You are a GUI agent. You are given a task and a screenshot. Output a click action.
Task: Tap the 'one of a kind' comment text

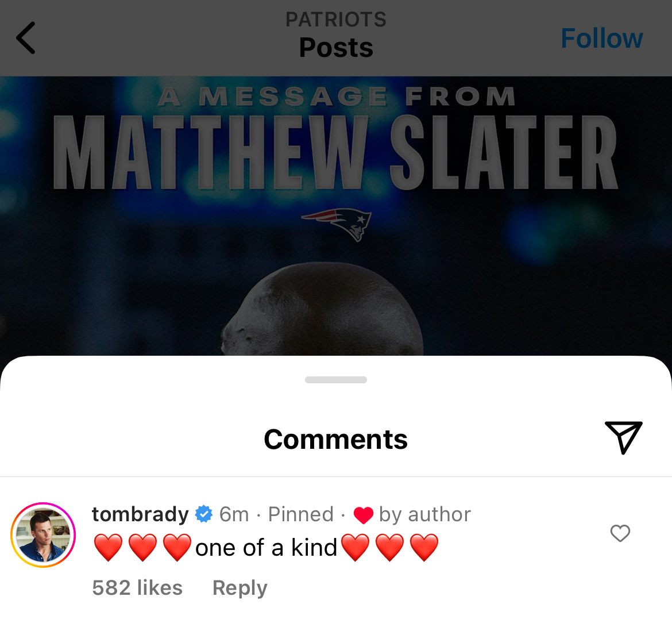(x=266, y=548)
